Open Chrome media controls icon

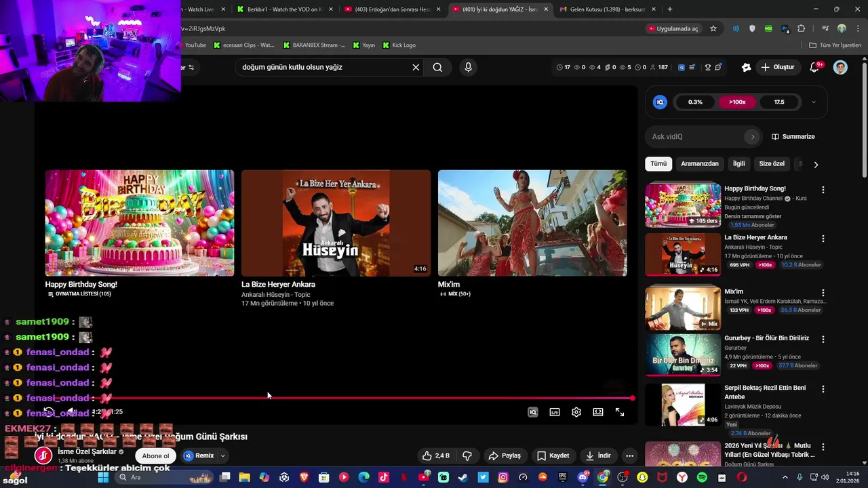[825, 28]
